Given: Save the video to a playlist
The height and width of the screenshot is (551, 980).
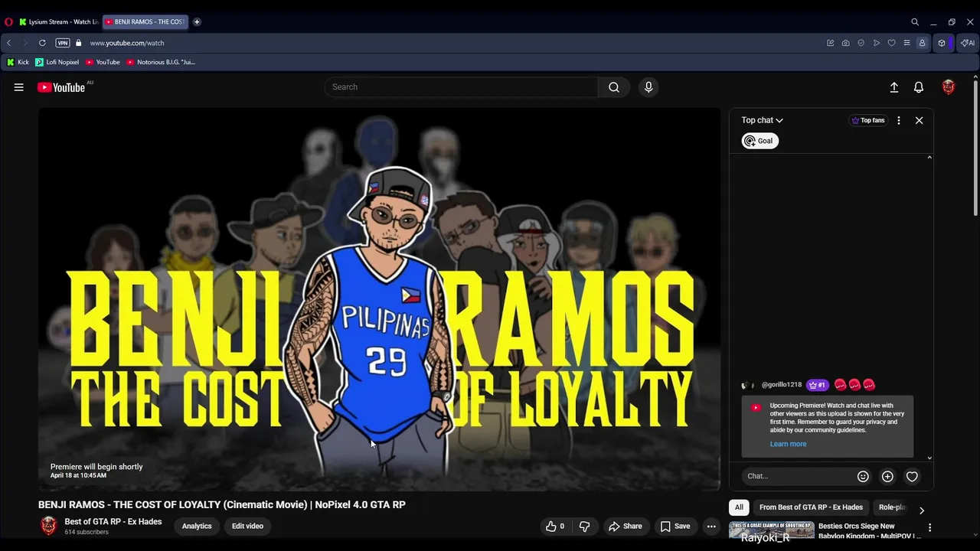Looking at the screenshot, I should [x=675, y=526].
